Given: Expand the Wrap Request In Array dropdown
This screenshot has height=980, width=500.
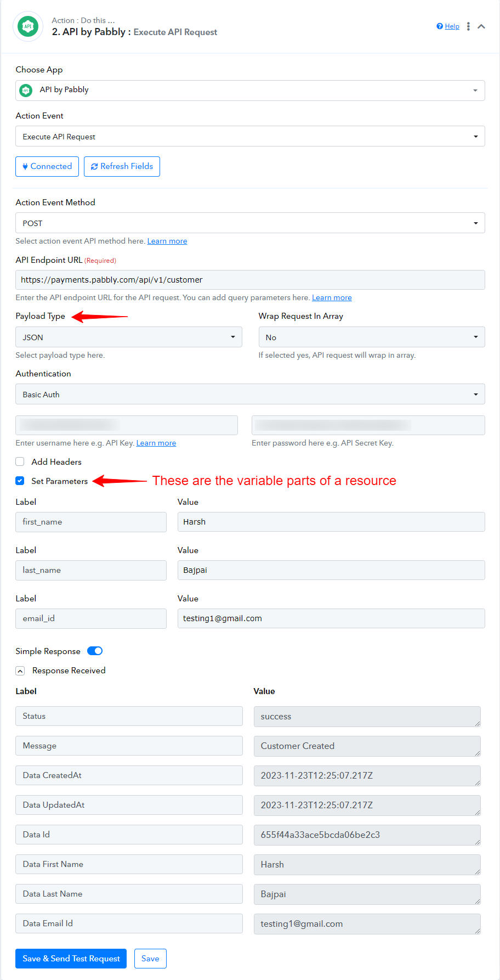Looking at the screenshot, I should (372, 337).
